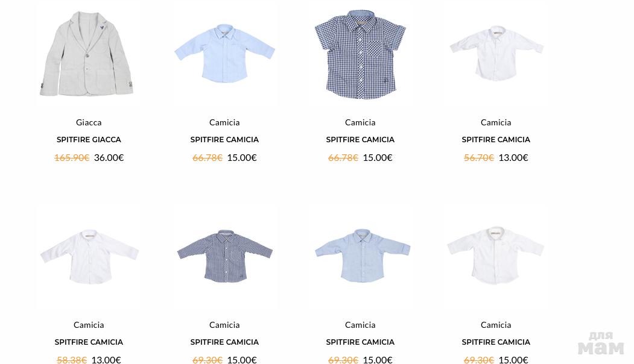This screenshot has width=634, height=364.
Task: Click the crossed-out 56.70€ price
Action: (479, 157)
